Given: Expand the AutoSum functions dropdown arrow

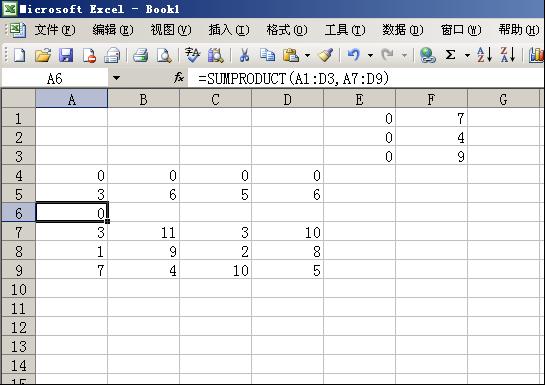Looking at the screenshot, I should click(x=467, y=55).
